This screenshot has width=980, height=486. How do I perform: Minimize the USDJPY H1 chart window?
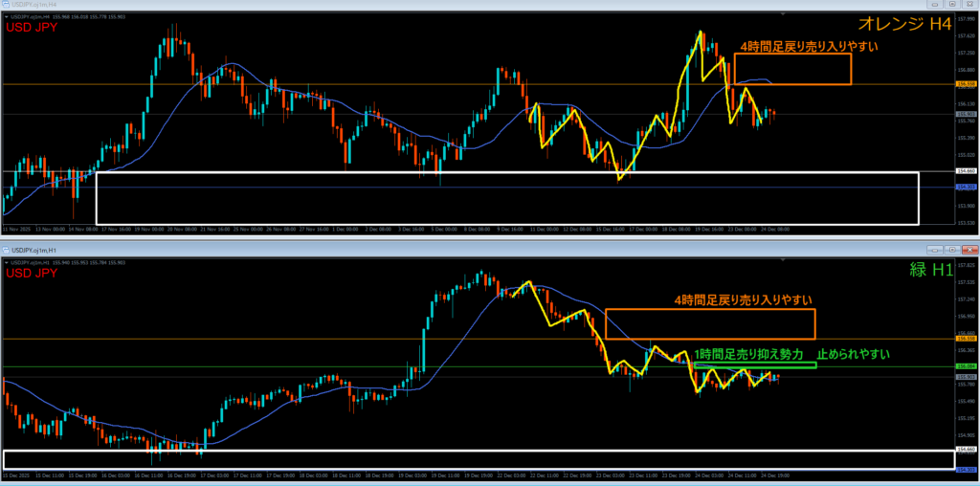coord(935,250)
